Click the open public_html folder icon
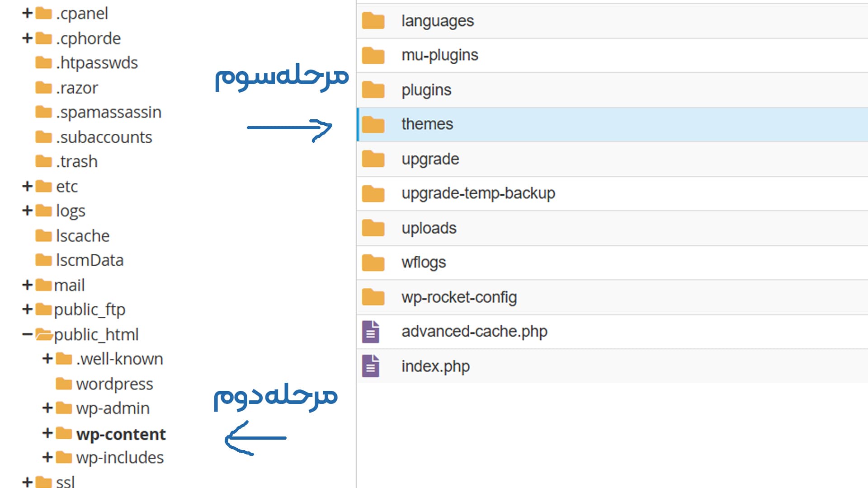 click(x=44, y=334)
